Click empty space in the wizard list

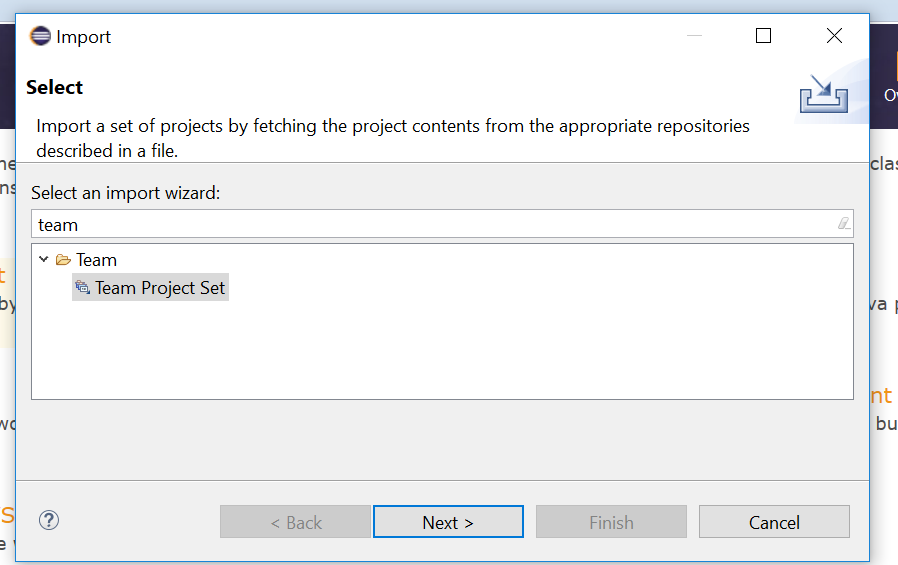coord(440,350)
